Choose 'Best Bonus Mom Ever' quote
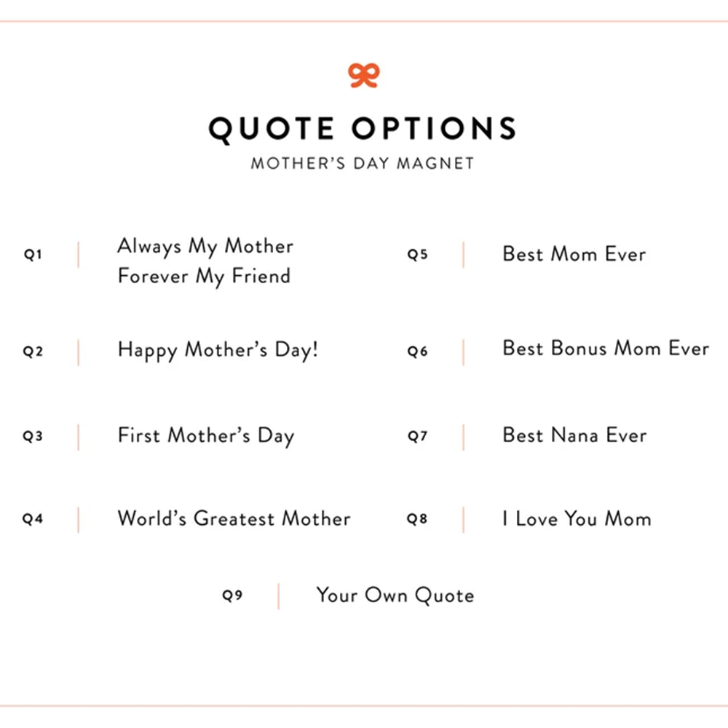This screenshot has width=728, height=728. 606,348
